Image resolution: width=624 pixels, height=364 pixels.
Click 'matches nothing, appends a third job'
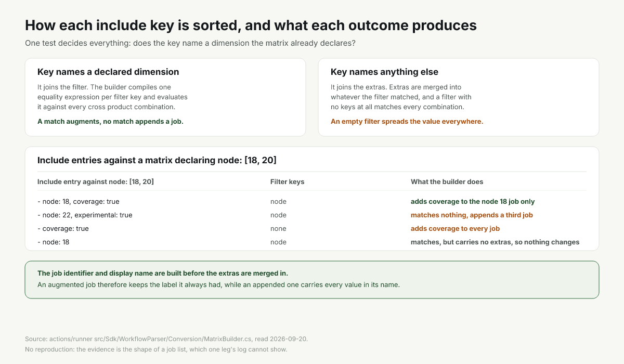click(x=472, y=215)
